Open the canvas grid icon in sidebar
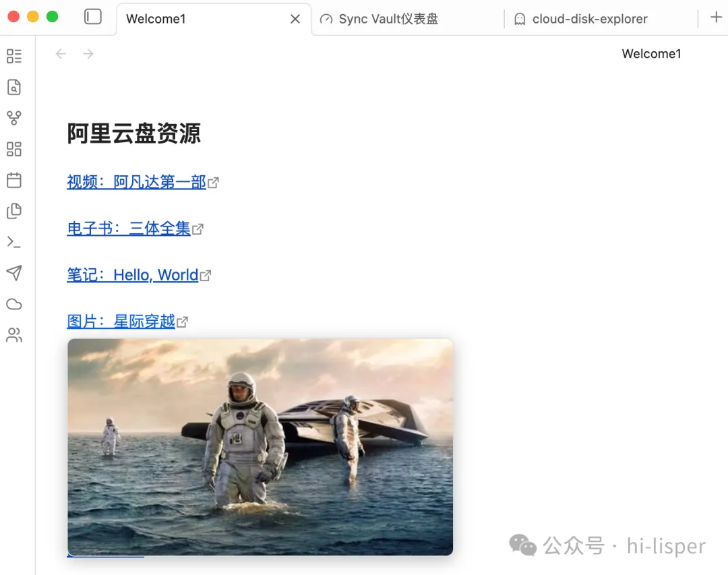The width and height of the screenshot is (728, 575). coord(14,149)
